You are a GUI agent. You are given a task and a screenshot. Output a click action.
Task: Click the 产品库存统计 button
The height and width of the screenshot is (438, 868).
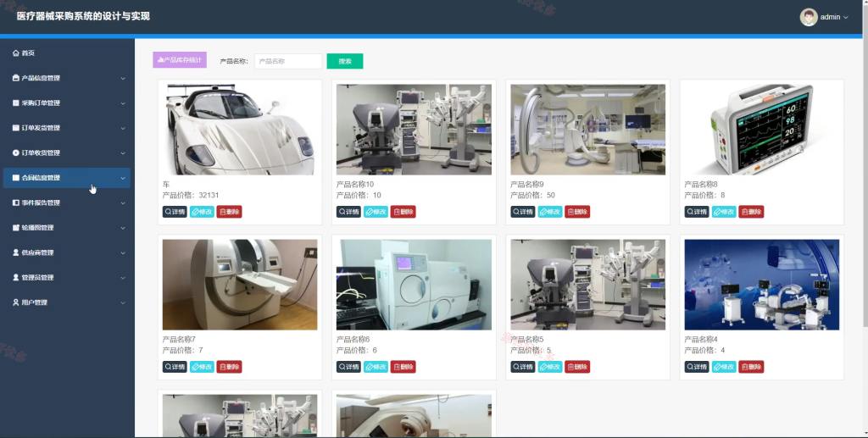[180, 59]
